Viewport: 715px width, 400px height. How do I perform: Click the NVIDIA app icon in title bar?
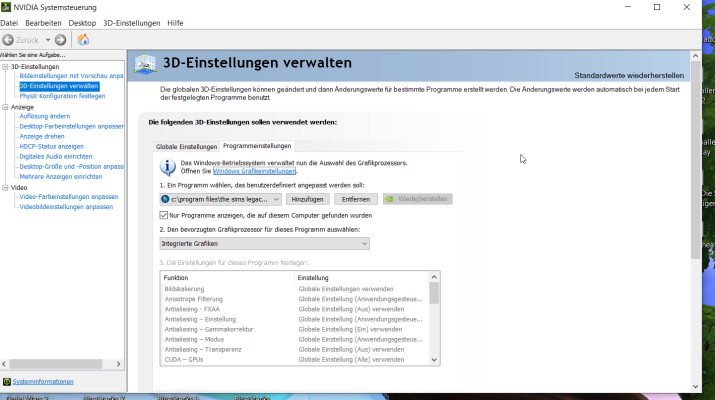[6, 7]
